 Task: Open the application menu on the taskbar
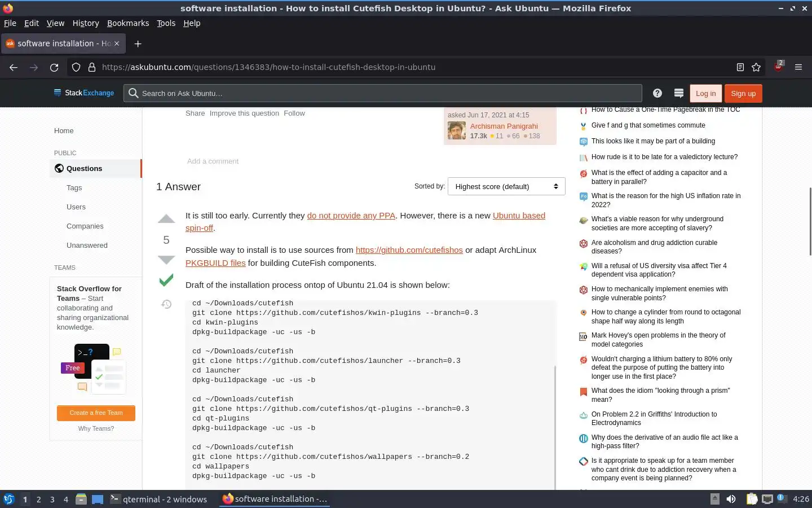tap(8, 499)
